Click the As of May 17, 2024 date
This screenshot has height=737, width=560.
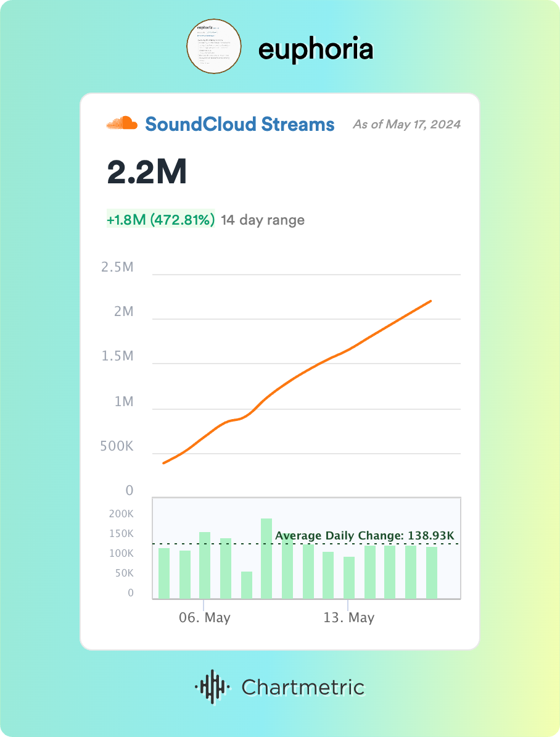pos(407,124)
